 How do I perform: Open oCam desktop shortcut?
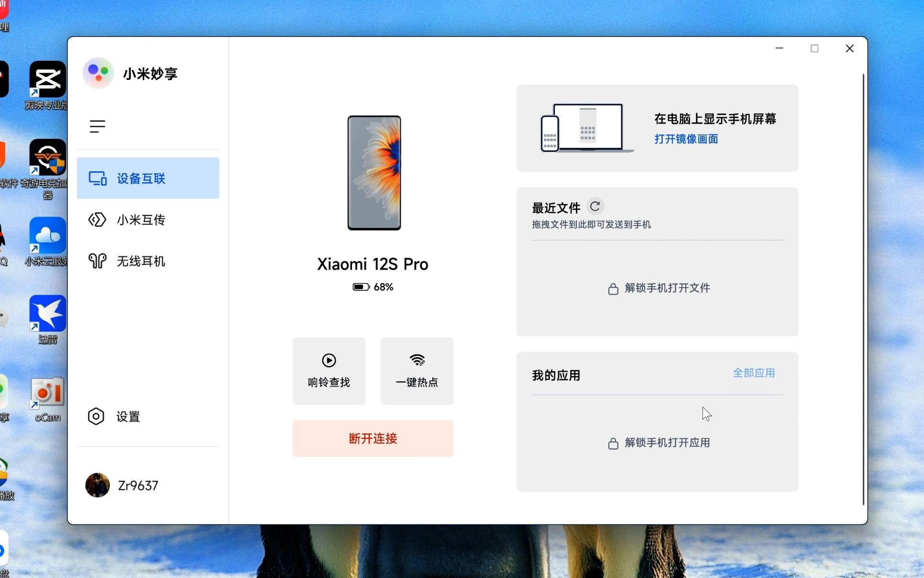coord(47,399)
